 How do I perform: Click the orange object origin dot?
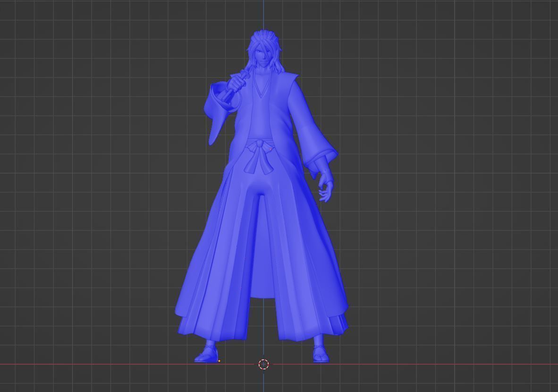click(x=219, y=361)
